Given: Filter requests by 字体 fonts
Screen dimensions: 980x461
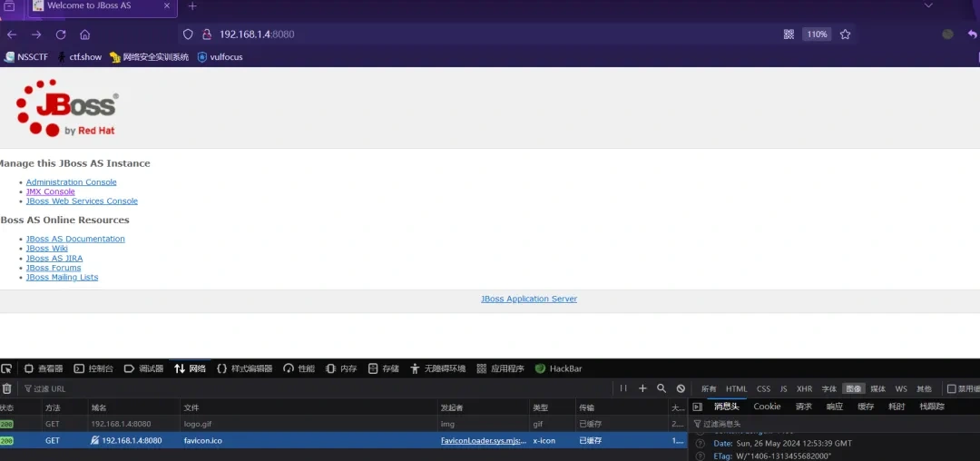Looking at the screenshot, I should coord(828,388).
